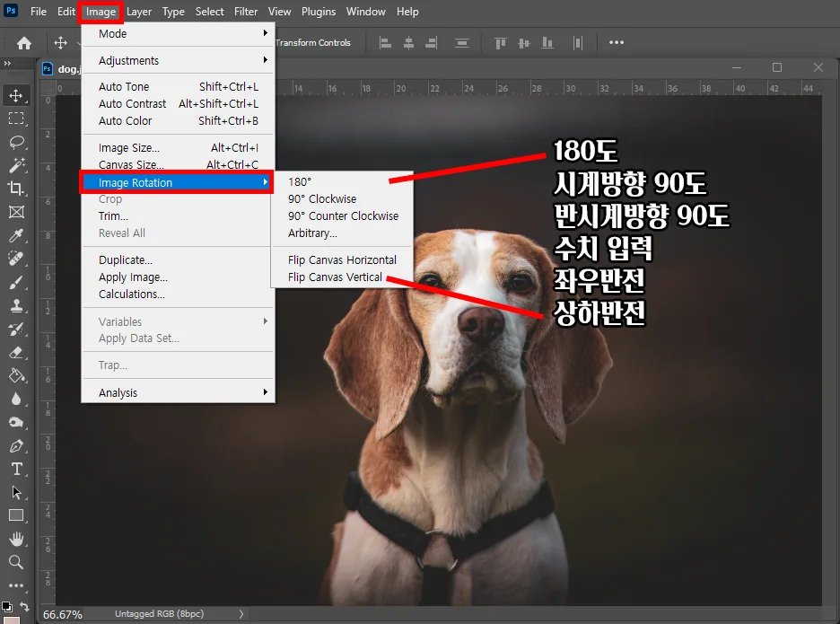Click the foreground color swatch
This screenshot has width=840, height=624.
11,620
